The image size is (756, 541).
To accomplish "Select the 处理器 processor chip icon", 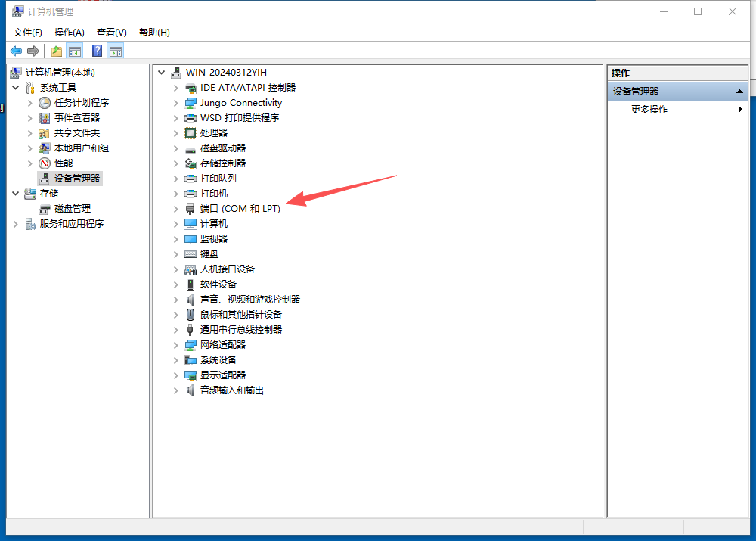I will coord(191,133).
